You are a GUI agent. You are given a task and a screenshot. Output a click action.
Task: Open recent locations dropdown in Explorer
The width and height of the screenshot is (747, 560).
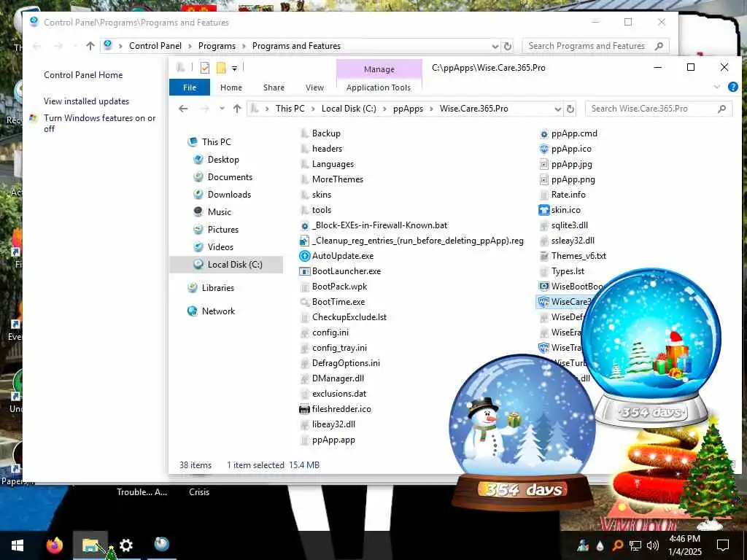222,109
